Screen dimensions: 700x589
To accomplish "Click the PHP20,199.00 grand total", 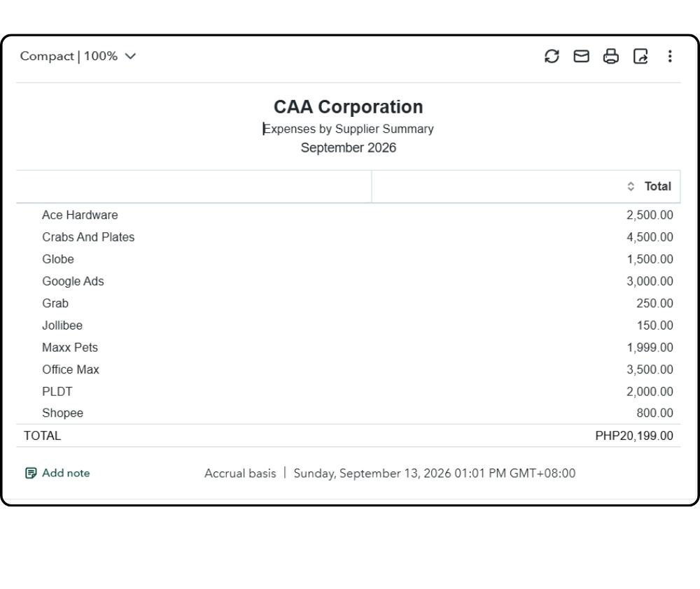I will pos(634,436).
